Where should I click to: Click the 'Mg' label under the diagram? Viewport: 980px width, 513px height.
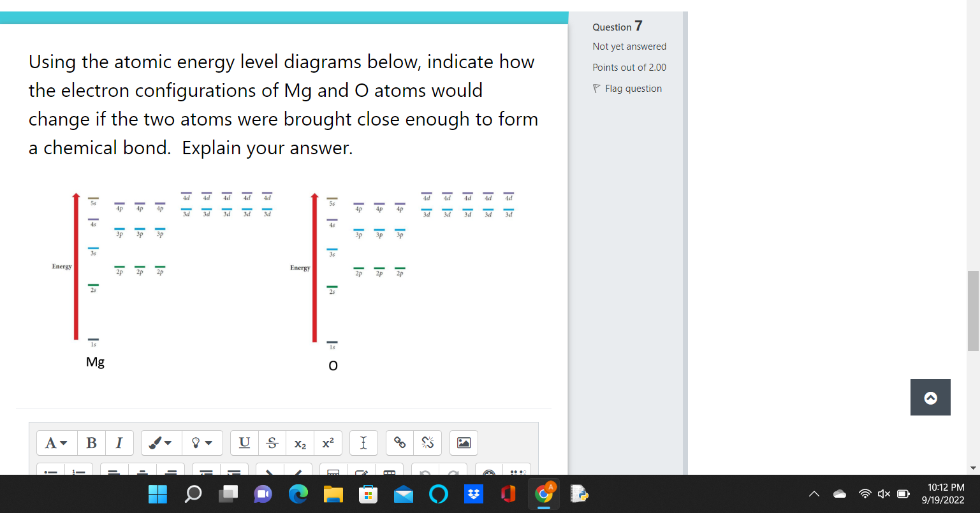(95, 362)
